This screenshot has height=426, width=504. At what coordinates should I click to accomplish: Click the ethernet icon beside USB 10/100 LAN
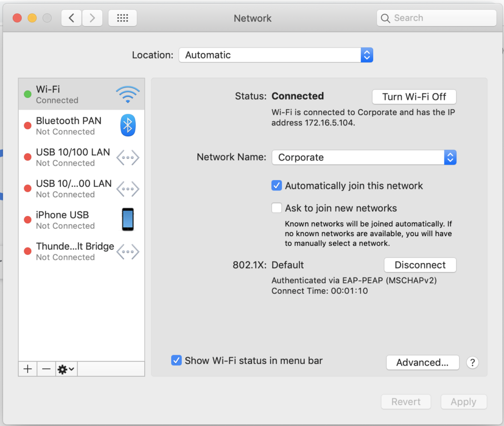tap(127, 157)
